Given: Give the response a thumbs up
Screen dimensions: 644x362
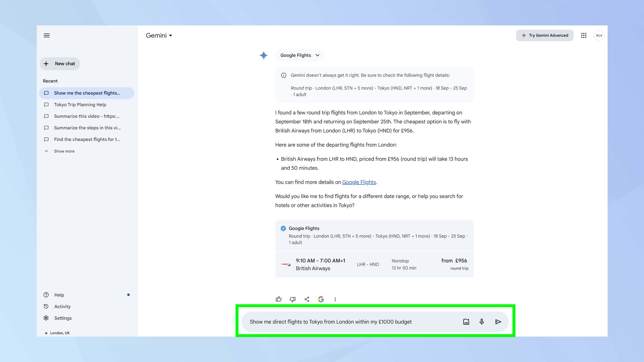Looking at the screenshot, I should click(x=279, y=299).
